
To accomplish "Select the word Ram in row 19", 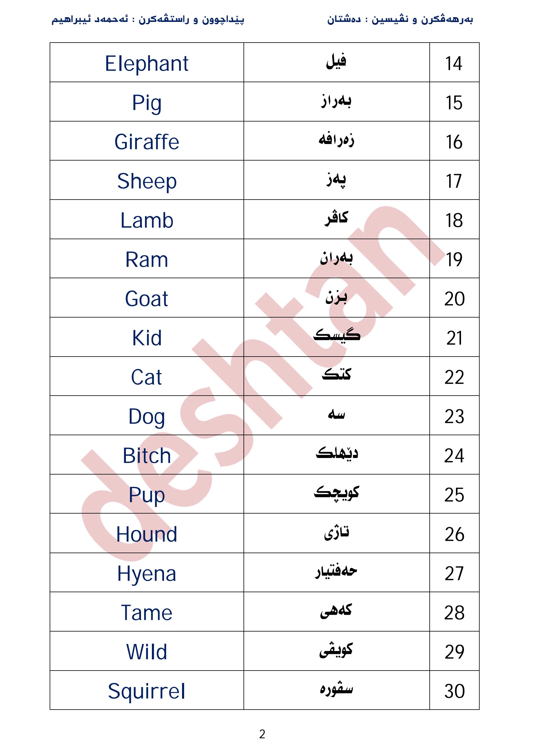I will pos(146,260).
